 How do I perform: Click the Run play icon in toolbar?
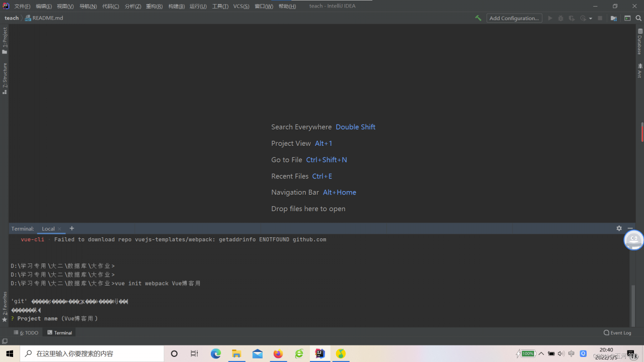pyautogui.click(x=550, y=18)
